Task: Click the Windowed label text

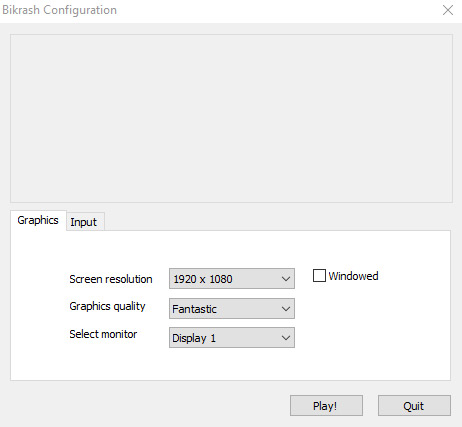Action: (353, 276)
